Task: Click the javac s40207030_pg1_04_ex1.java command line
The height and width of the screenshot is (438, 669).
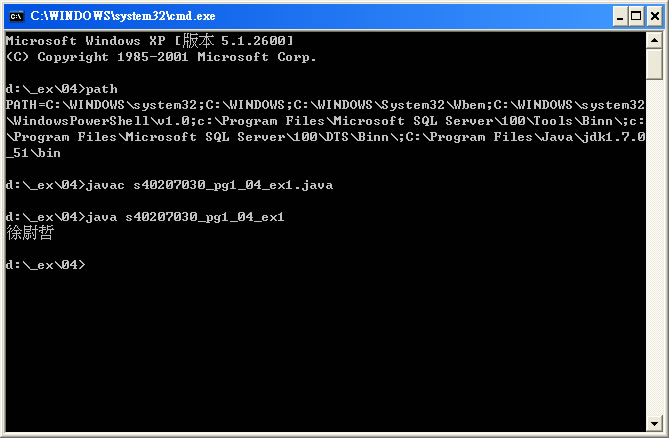Action: (x=169, y=185)
